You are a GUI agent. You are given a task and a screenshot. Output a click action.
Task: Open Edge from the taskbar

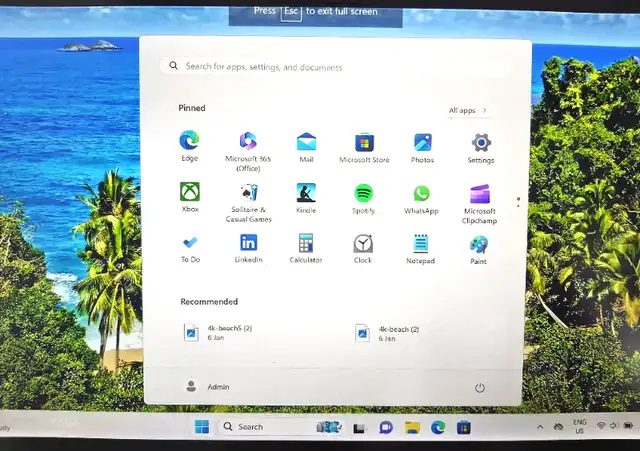(x=438, y=427)
